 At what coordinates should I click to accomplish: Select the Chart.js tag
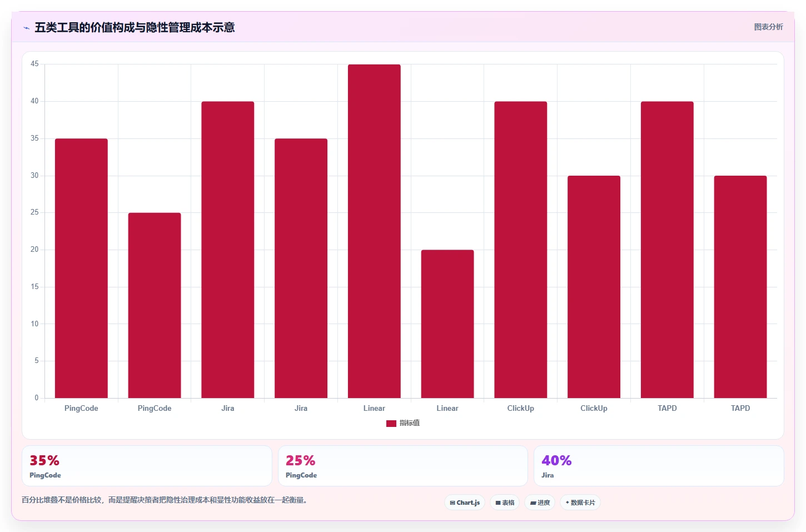click(x=465, y=503)
